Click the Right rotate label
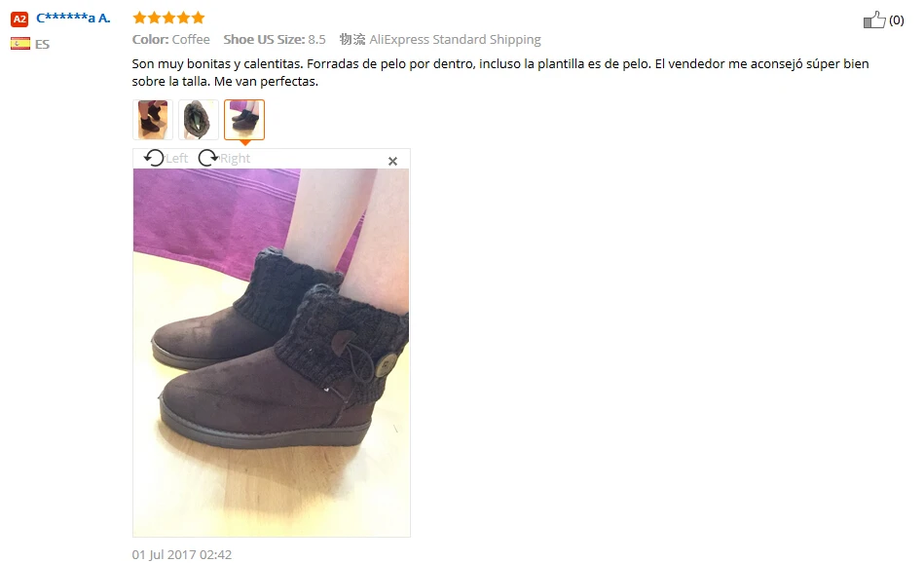The height and width of the screenshot is (563, 924). 235,158
